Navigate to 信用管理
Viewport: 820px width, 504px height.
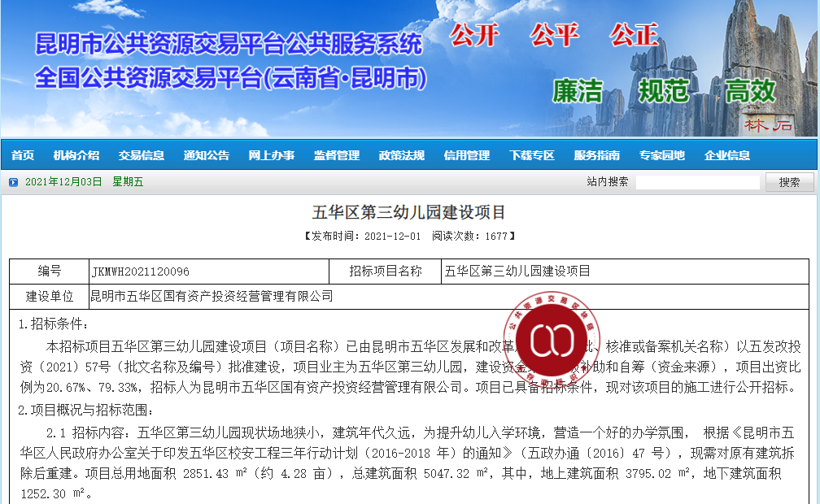pos(467,155)
